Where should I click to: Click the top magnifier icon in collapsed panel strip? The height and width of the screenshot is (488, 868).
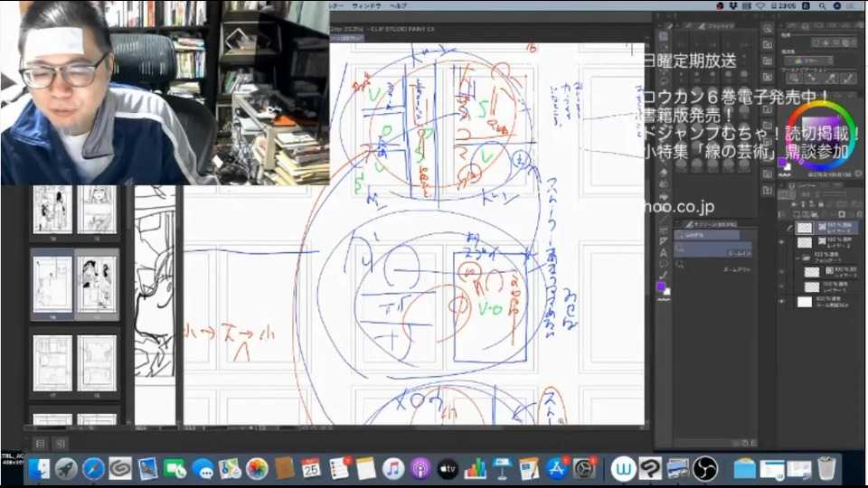767,29
